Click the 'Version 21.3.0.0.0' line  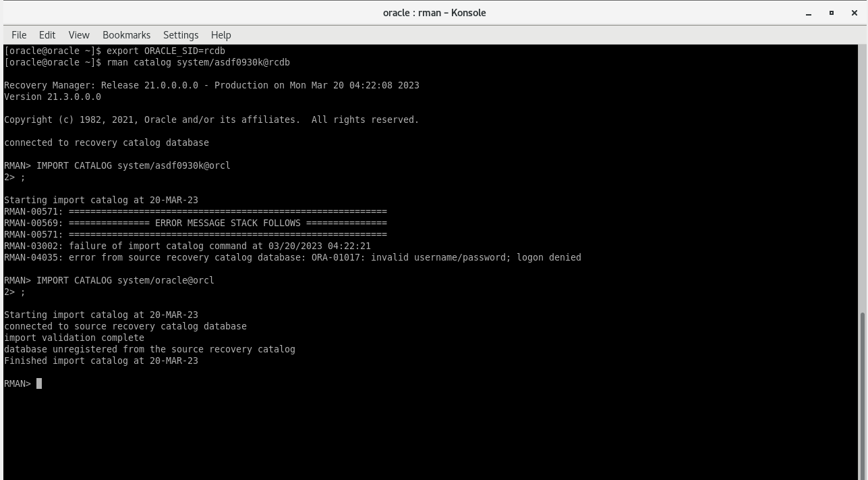[x=53, y=97]
